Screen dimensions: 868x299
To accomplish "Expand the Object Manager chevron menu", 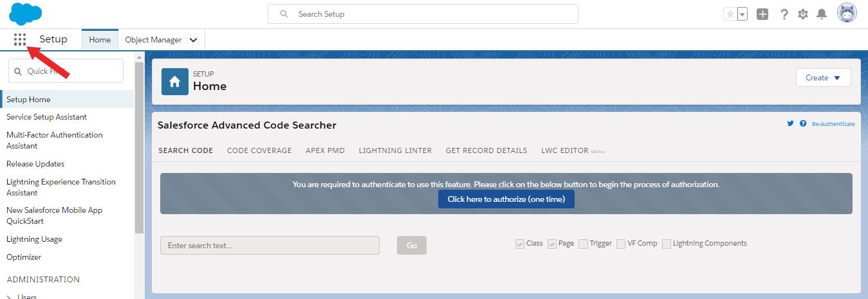I will (193, 40).
